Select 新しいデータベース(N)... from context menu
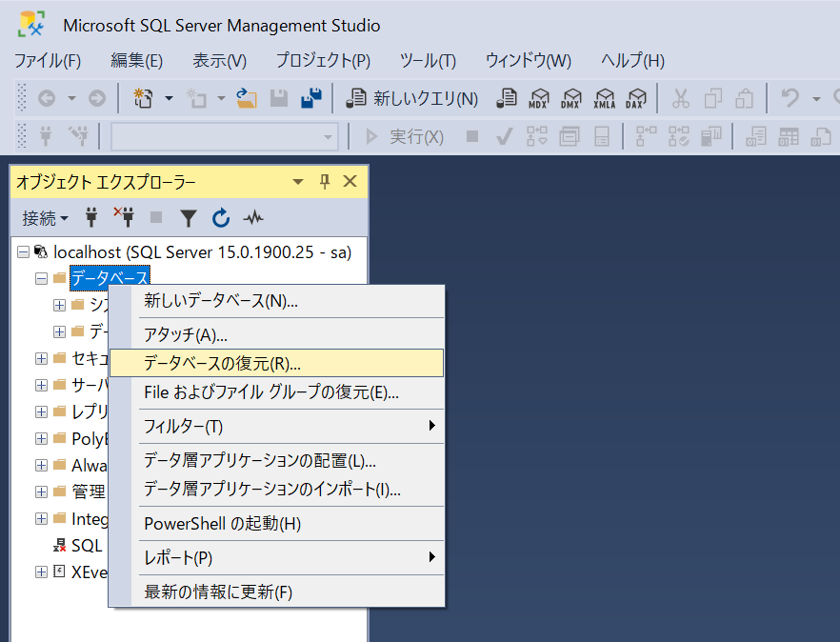The width and height of the screenshot is (840, 642). coord(276,301)
